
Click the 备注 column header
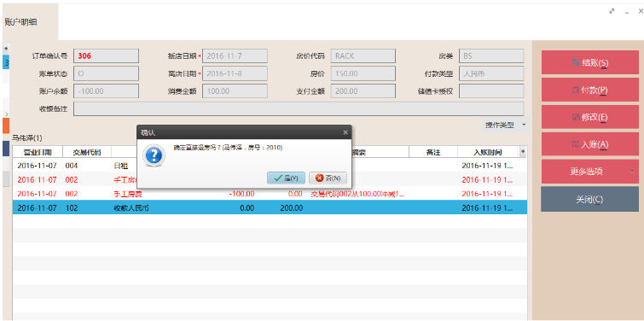pyautogui.click(x=433, y=152)
